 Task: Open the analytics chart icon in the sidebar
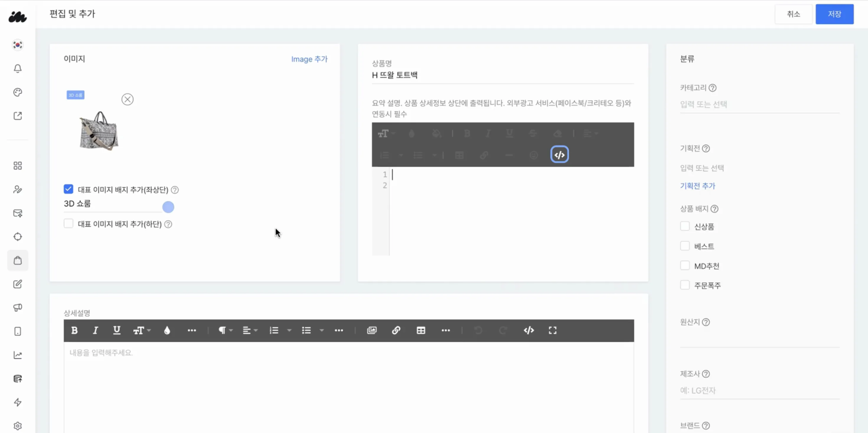click(17, 355)
